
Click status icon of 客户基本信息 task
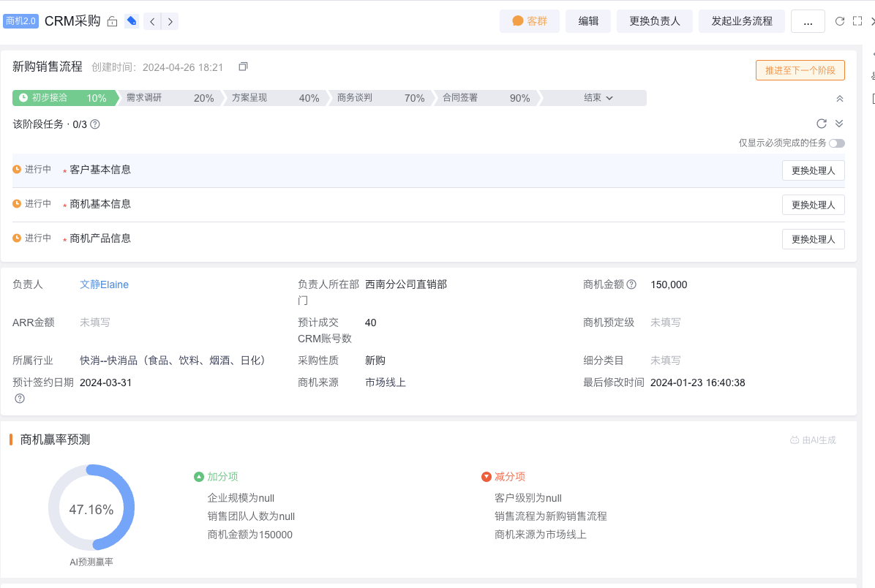pos(17,169)
